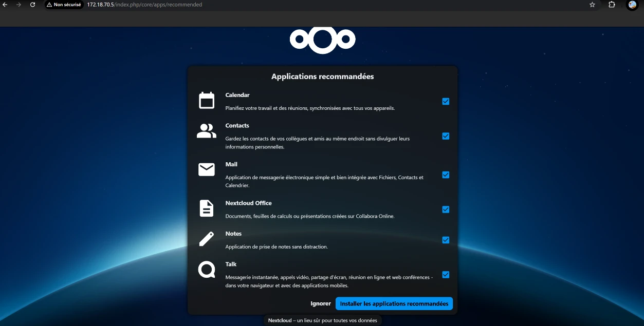Image resolution: width=644 pixels, height=326 pixels.
Task: Click the 'Nextcloud' footer link
Action: 280,320
